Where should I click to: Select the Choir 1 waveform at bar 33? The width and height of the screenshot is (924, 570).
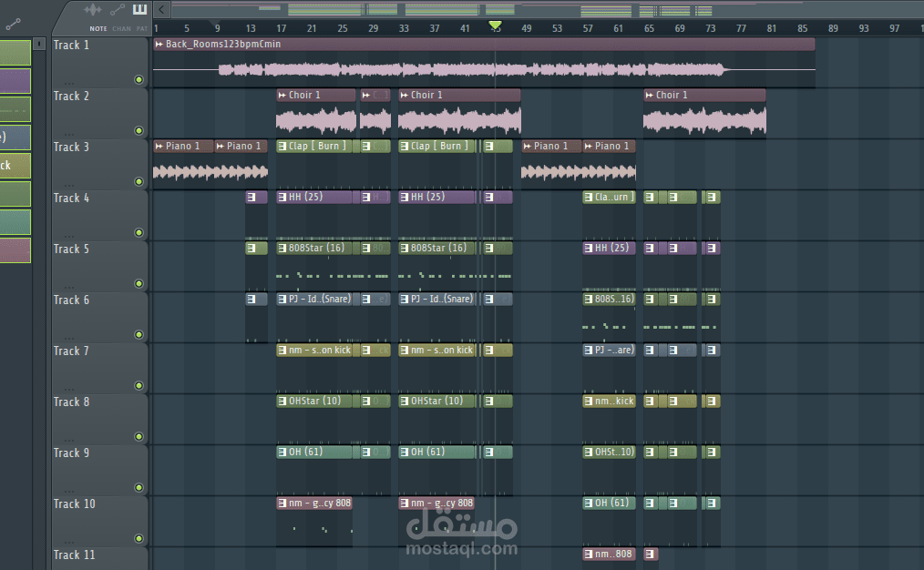[459, 121]
